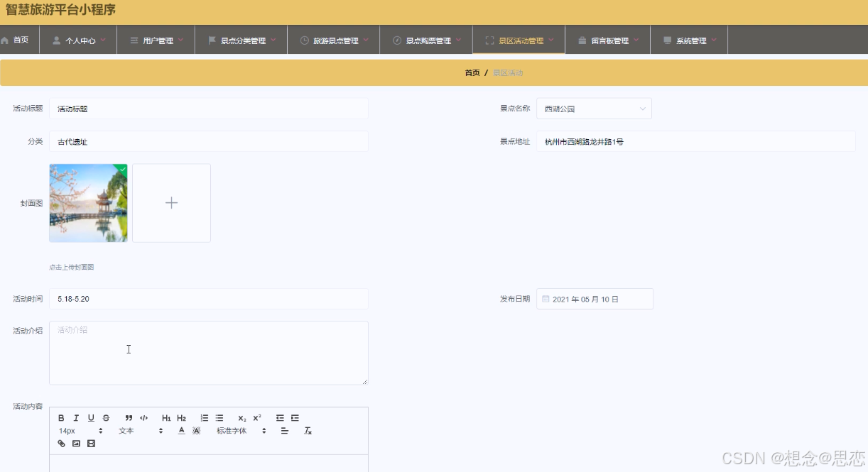Focus the 分类 field containing 古代遗址
This screenshot has width=868, height=472.
tap(209, 141)
